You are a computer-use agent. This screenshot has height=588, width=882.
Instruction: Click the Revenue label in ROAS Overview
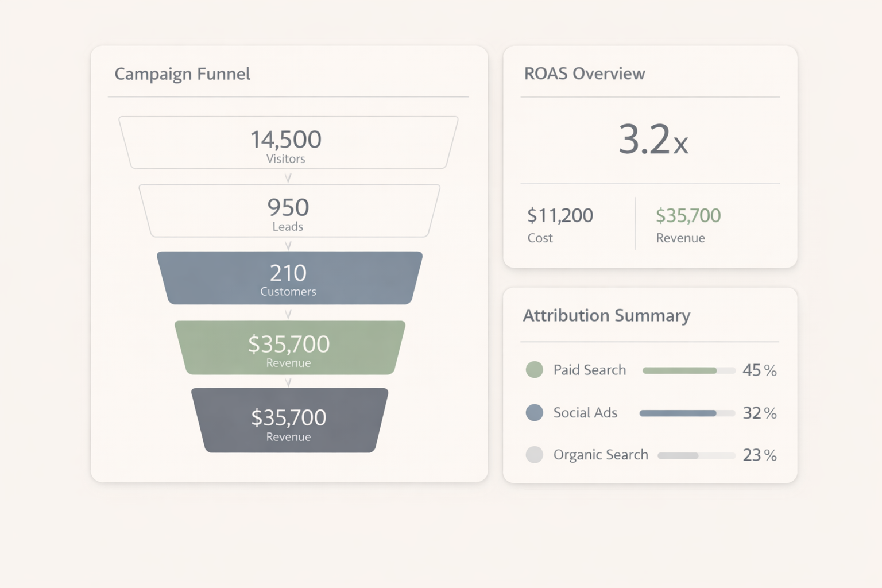coord(680,238)
